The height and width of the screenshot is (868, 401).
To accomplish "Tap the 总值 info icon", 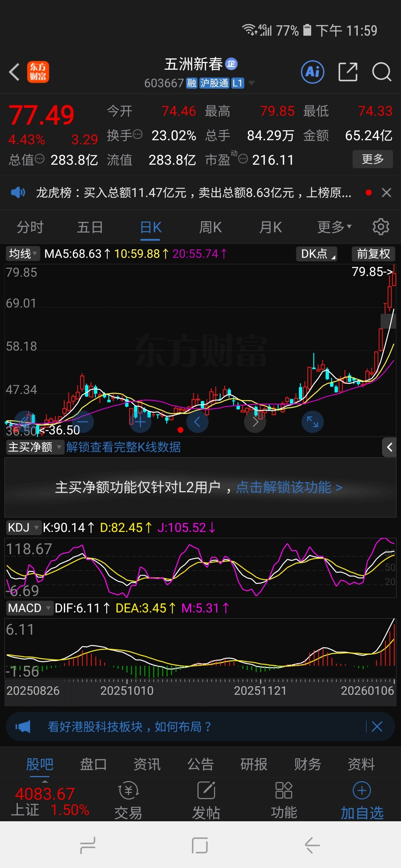I will pos(39,159).
